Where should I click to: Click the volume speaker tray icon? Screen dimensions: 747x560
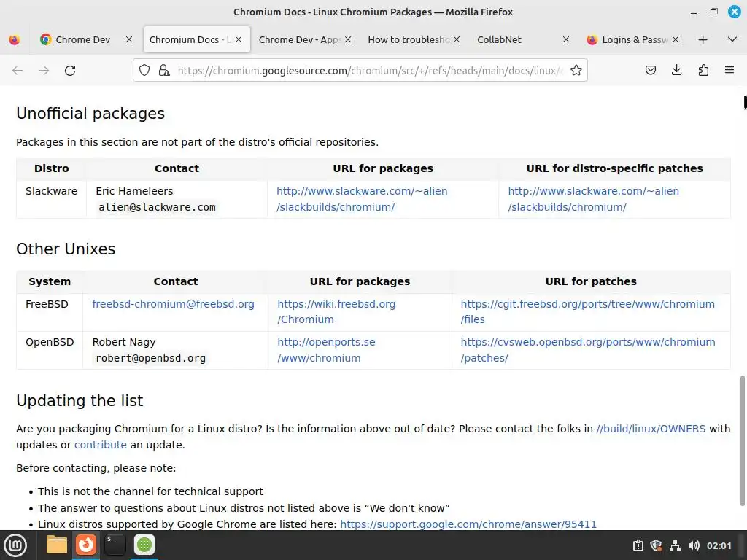pyautogui.click(x=694, y=545)
